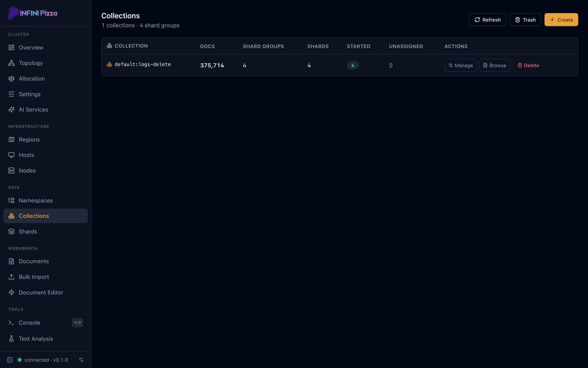Image resolution: width=588 pixels, height=368 pixels.
Task: Click the INFINI Pizza logo
Action: click(33, 13)
